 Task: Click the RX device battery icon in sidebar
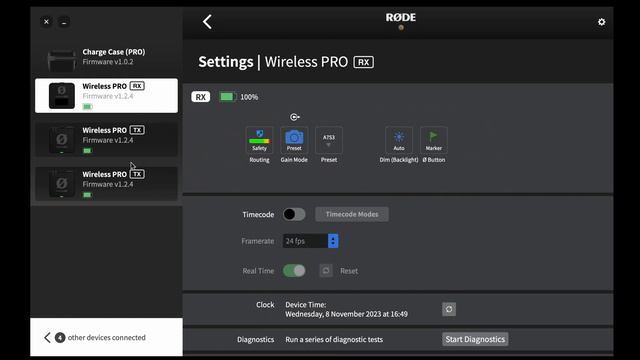[87, 107]
